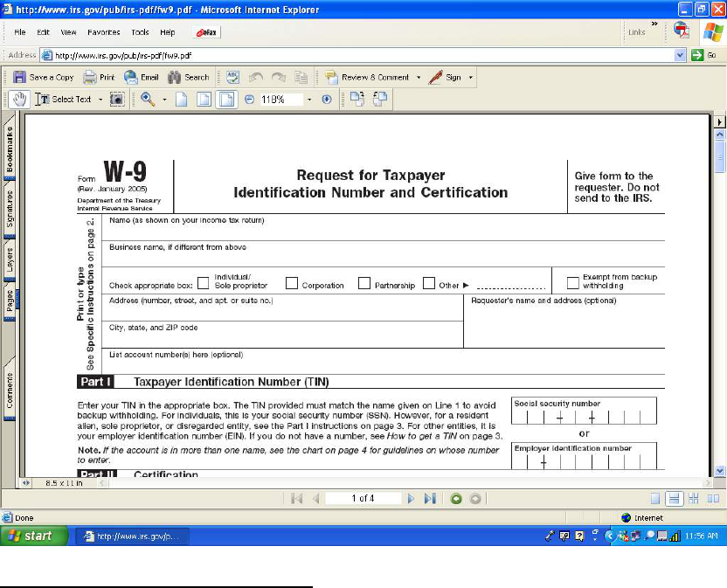Viewport: 727px width, 588px height.
Task: Open the Help menu
Action: tap(168, 32)
